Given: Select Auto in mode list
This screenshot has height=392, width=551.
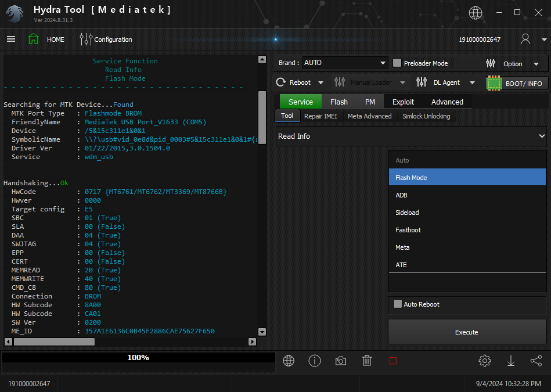Looking at the screenshot, I should [467, 160].
